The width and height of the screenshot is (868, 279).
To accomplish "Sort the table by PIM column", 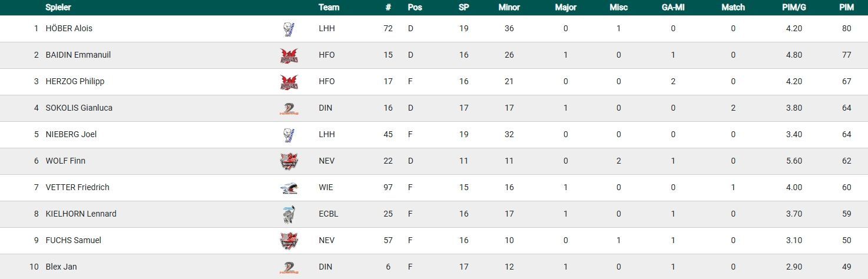I will 846,8.
